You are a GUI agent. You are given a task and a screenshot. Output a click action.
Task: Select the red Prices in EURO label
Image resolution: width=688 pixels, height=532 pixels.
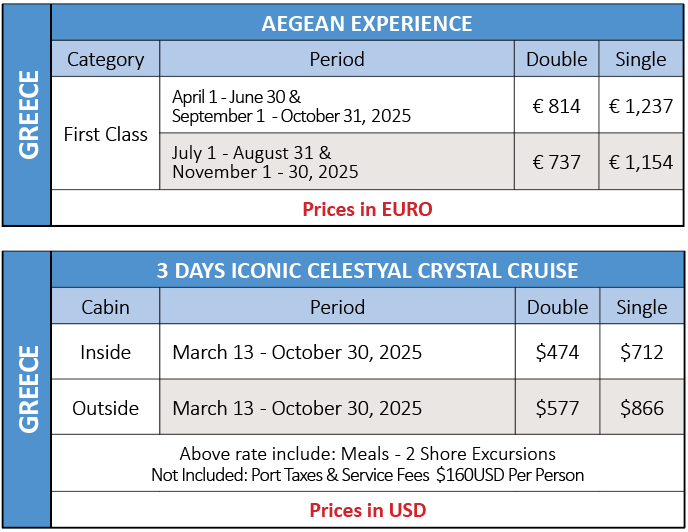pyautogui.click(x=367, y=209)
